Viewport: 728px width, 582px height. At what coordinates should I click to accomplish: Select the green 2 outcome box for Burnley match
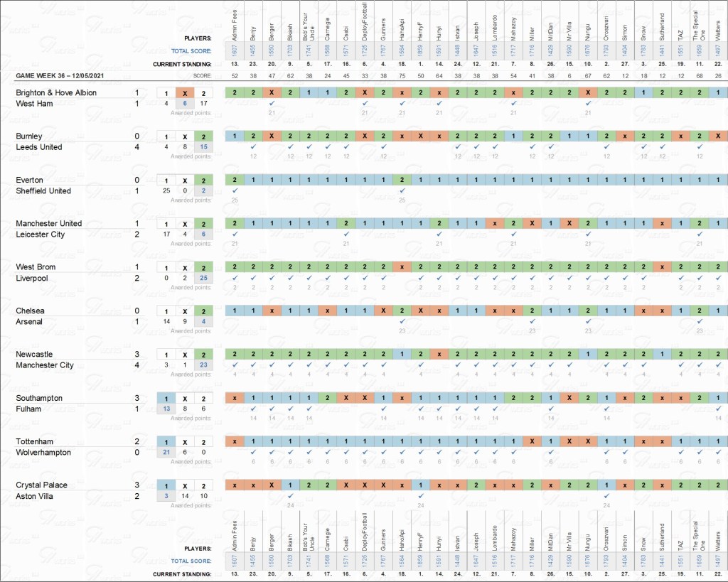click(x=204, y=136)
